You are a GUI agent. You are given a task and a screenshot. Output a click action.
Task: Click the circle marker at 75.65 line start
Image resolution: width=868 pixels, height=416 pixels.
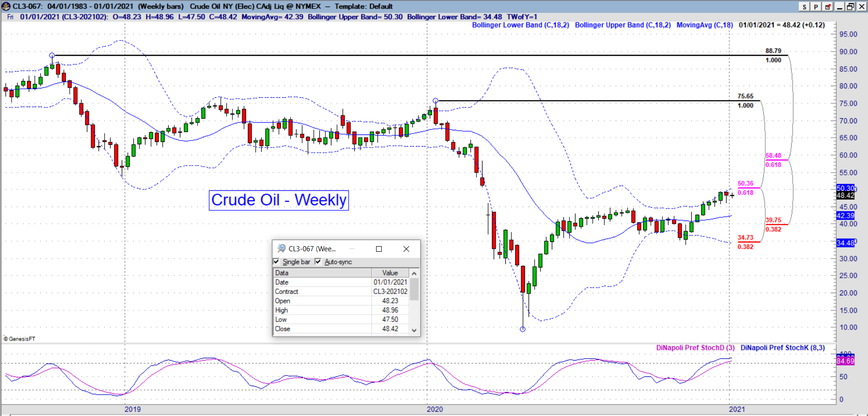[436, 101]
